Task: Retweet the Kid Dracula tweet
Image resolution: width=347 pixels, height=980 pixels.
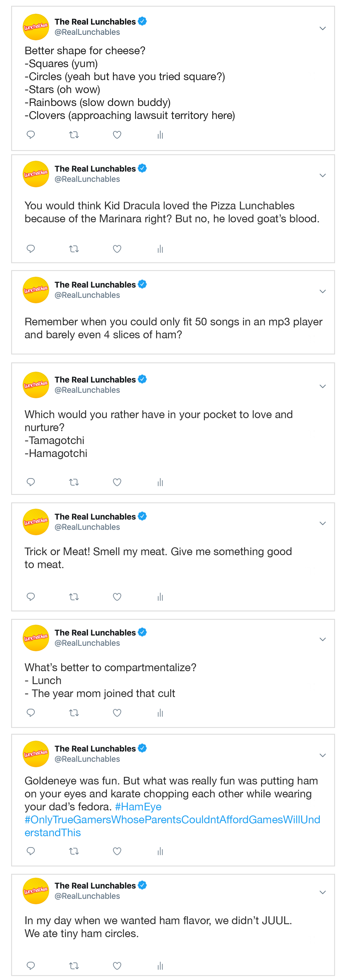Action: 74,249
